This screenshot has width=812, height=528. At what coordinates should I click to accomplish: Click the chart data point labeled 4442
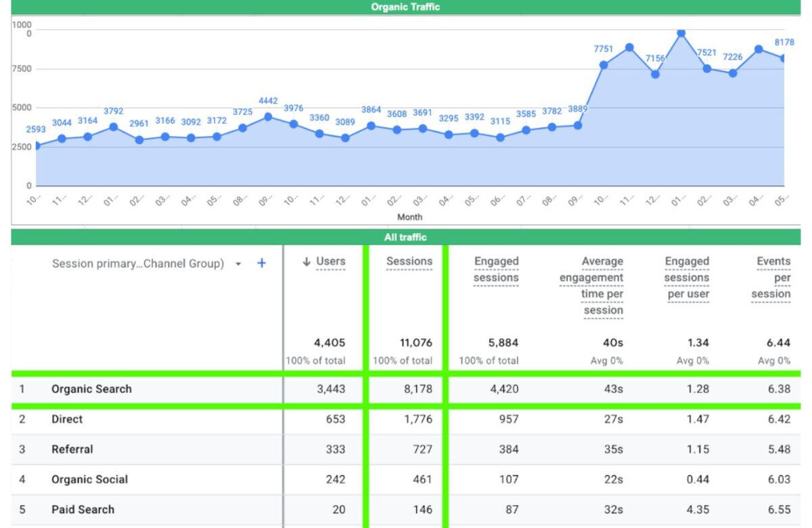click(268, 116)
